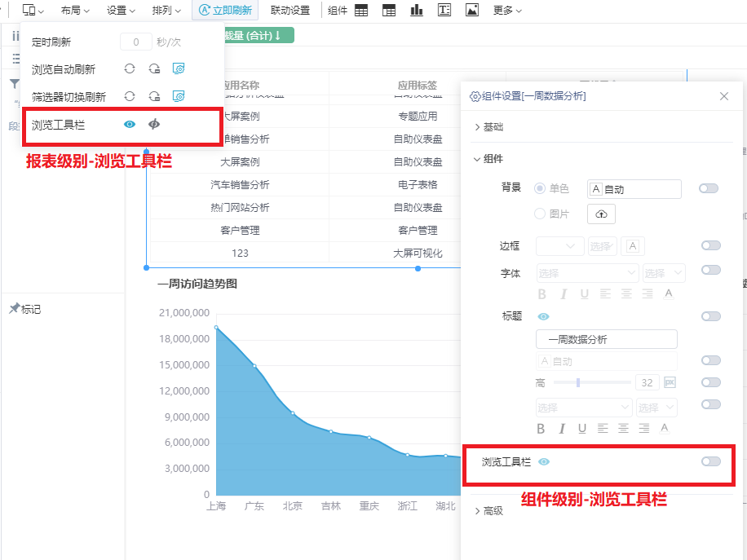Select the 单色 background radio
The width and height of the screenshot is (747, 560).
[x=540, y=188]
